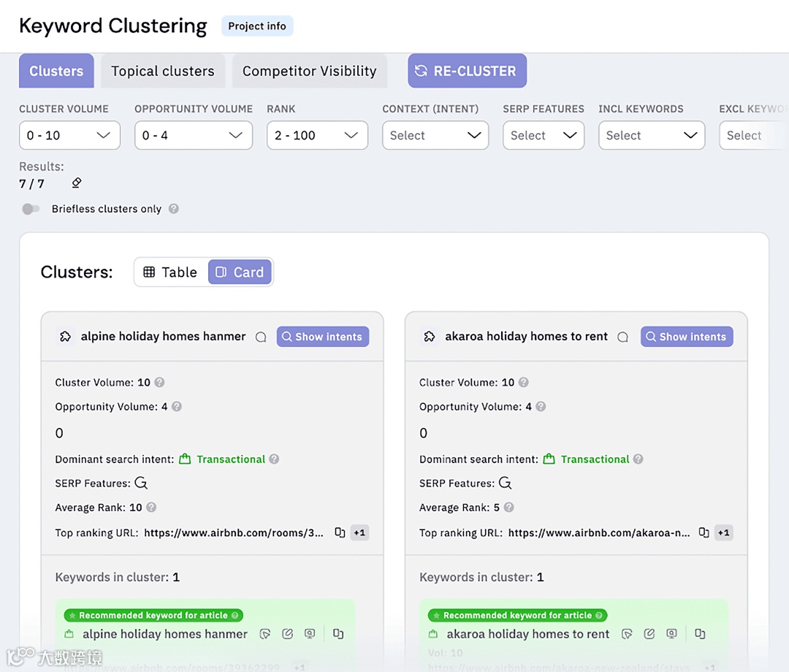Click the RE-CLUSTER button

click(x=467, y=71)
